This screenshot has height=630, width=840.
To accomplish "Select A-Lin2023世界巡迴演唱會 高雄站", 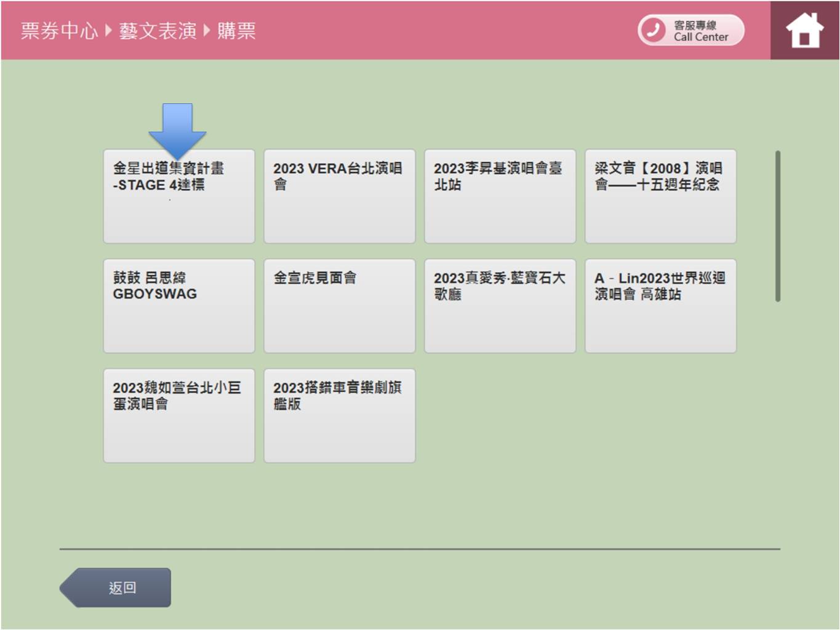I will click(x=660, y=306).
